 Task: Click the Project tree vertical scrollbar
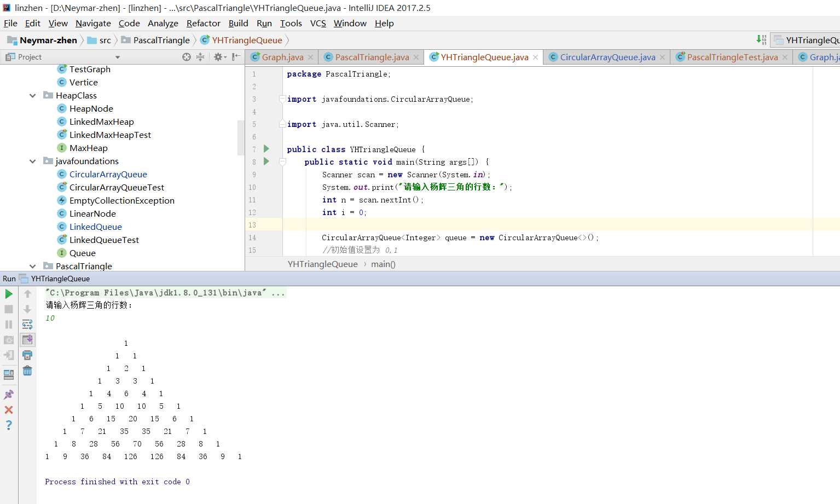click(x=241, y=137)
